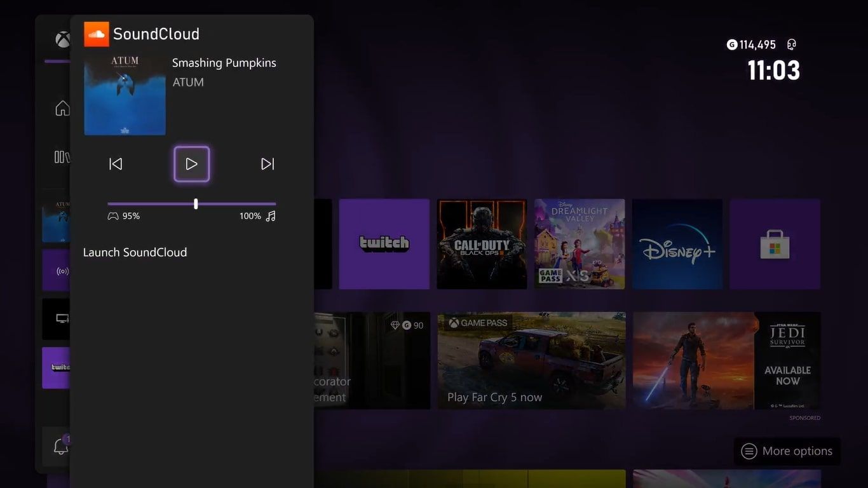Click the SoundCloud logo icon
This screenshot has height=488, width=868.
96,34
